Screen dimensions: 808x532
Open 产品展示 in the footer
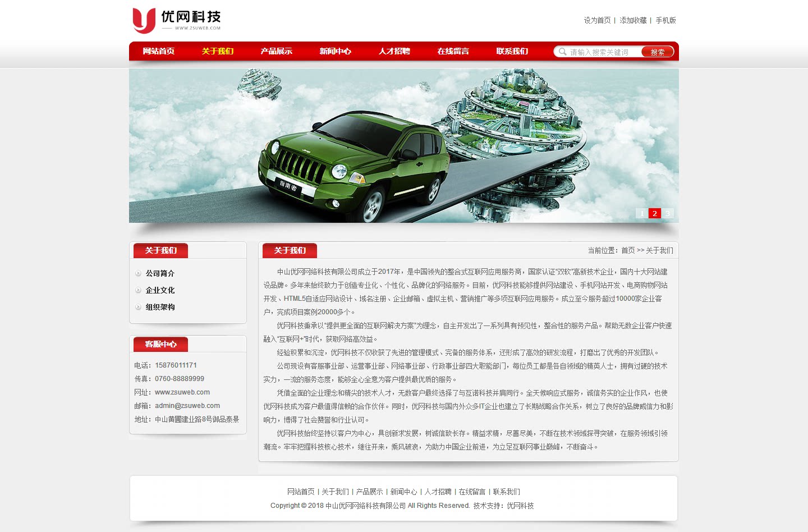point(369,492)
